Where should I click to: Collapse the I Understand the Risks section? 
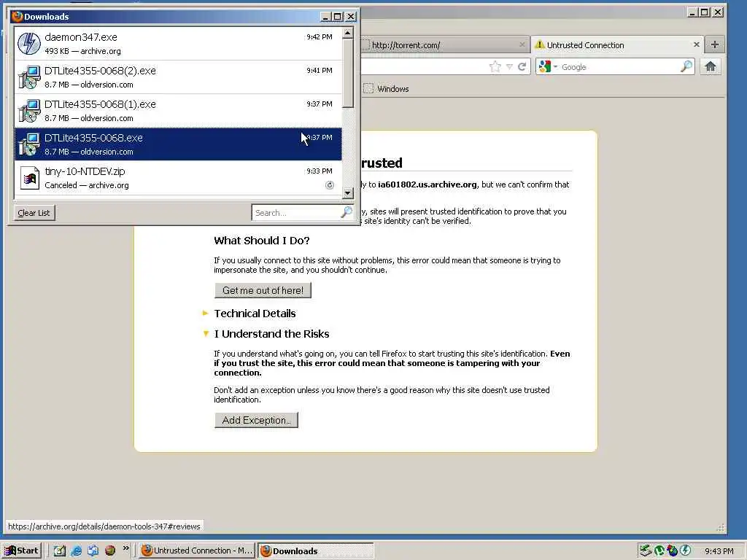point(206,334)
